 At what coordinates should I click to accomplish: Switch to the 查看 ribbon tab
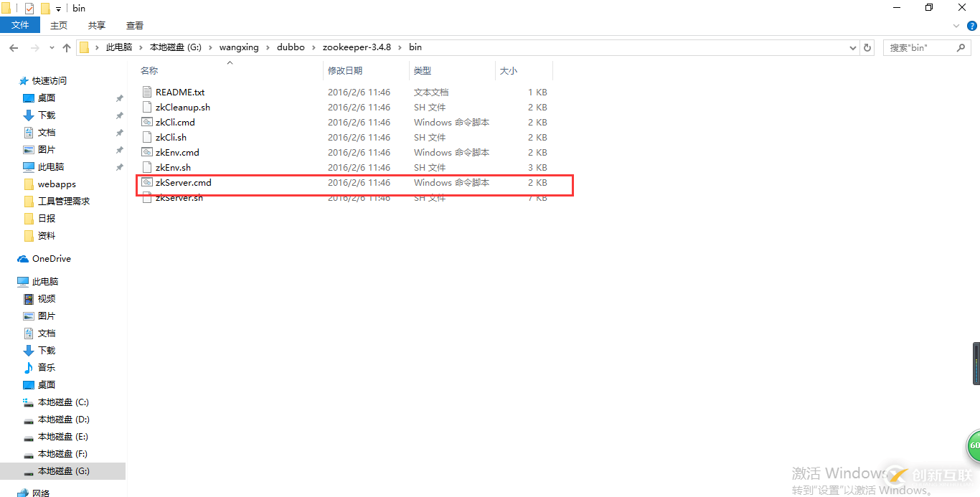135,25
